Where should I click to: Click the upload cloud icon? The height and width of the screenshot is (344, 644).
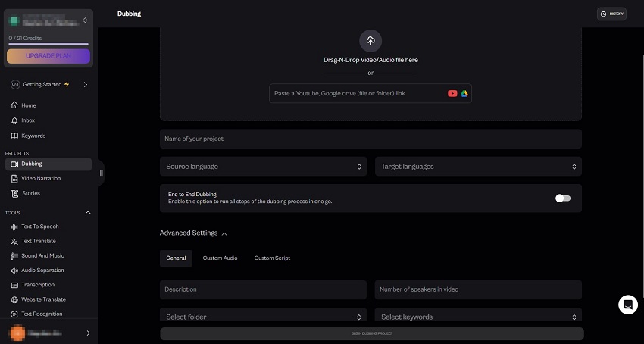[x=370, y=41]
